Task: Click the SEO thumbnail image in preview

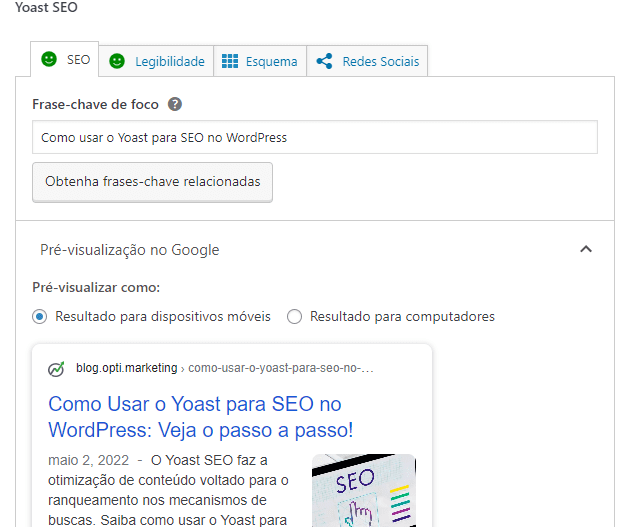Action: click(x=364, y=490)
